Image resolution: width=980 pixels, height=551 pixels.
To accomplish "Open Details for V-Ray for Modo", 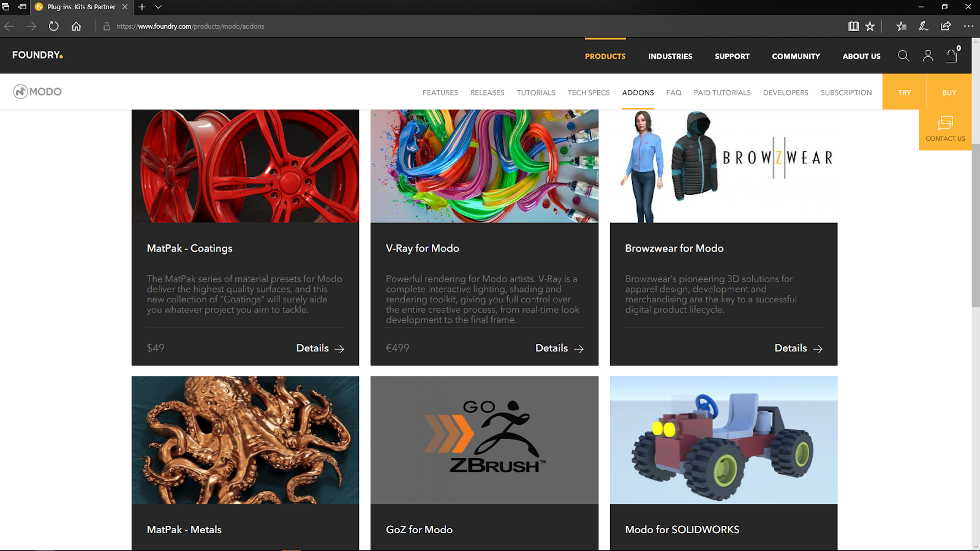I will (x=560, y=348).
